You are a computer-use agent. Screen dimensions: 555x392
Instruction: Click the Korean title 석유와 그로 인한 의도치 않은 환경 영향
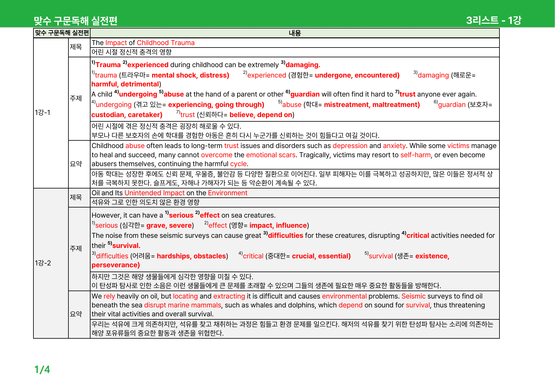pyautogui.click(x=146, y=202)
